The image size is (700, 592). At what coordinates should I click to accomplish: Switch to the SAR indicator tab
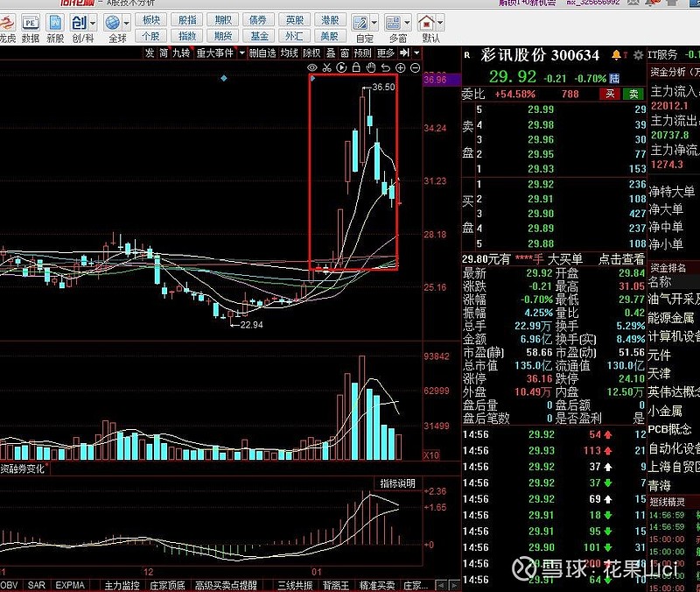pyautogui.click(x=36, y=585)
